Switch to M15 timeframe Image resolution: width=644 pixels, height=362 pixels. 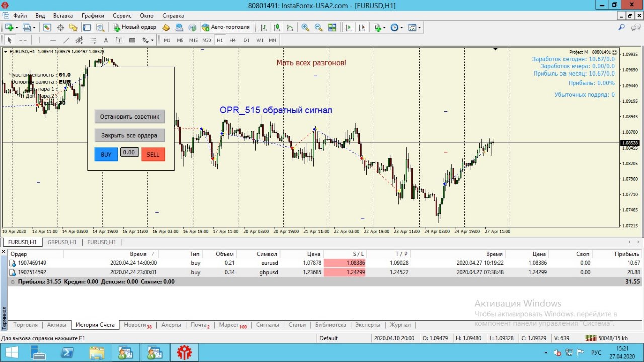[193, 40]
